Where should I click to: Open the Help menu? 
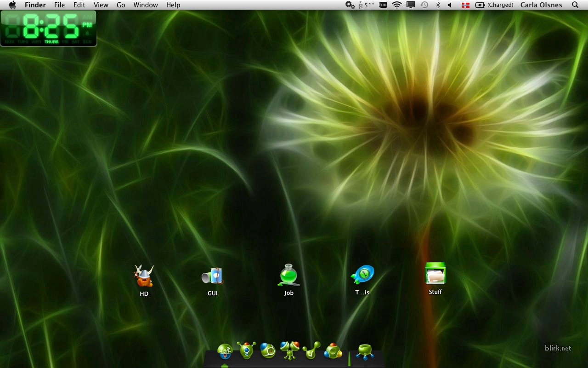click(173, 5)
